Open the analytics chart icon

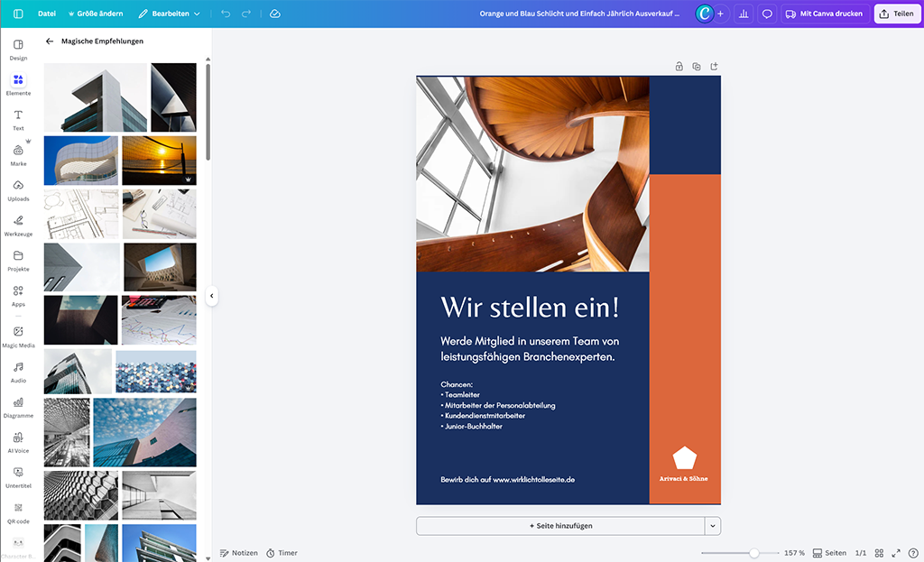coord(744,14)
